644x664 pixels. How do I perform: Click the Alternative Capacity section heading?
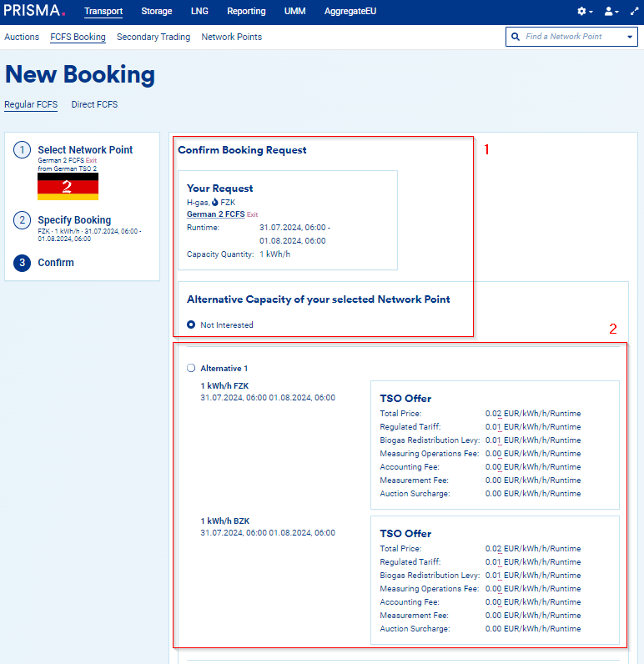[319, 299]
